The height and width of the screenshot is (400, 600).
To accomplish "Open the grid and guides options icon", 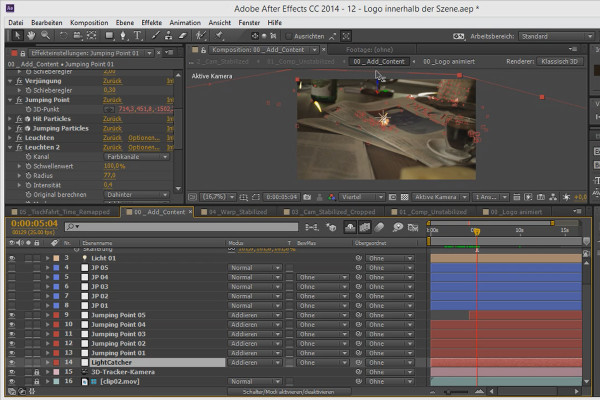I will point(243,197).
